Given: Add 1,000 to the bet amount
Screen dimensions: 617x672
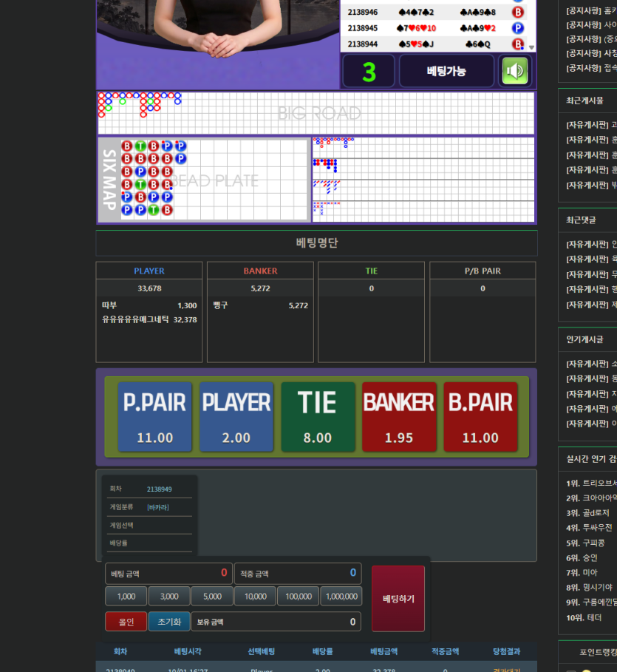Looking at the screenshot, I should (x=126, y=596).
